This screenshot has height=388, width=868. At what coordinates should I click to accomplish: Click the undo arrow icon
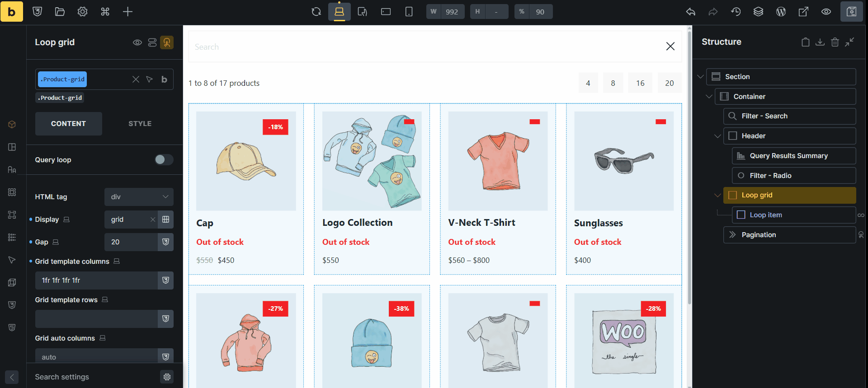690,12
